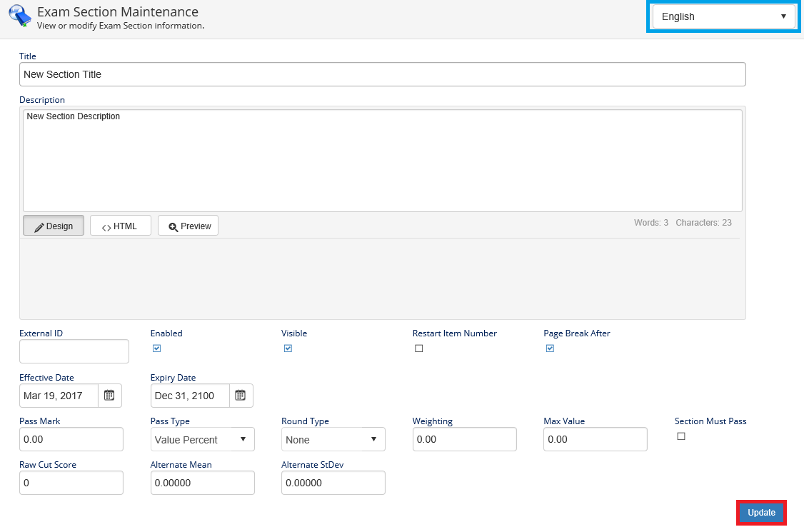Viewport: 804px width, 532px height.
Task: Open the Effective Date calendar picker
Action: 109,396
